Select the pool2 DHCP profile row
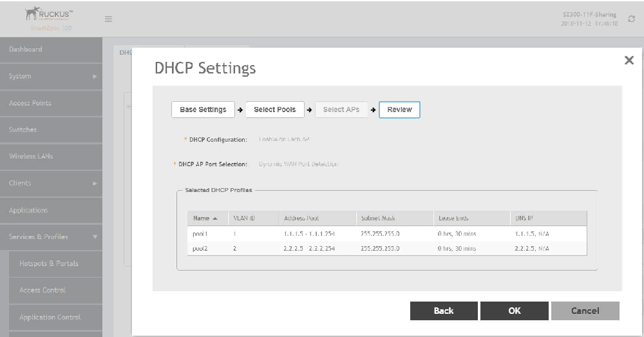The image size is (644, 337). 386,248
